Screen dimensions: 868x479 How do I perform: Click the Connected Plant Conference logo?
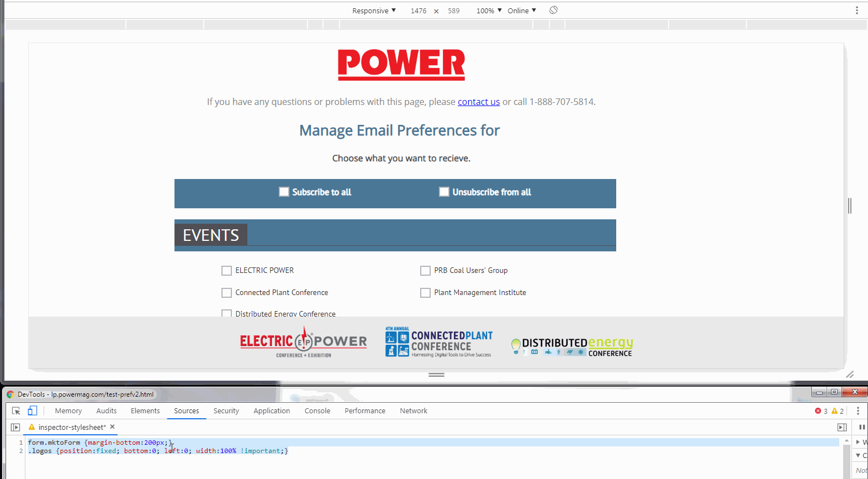pyautogui.click(x=439, y=342)
